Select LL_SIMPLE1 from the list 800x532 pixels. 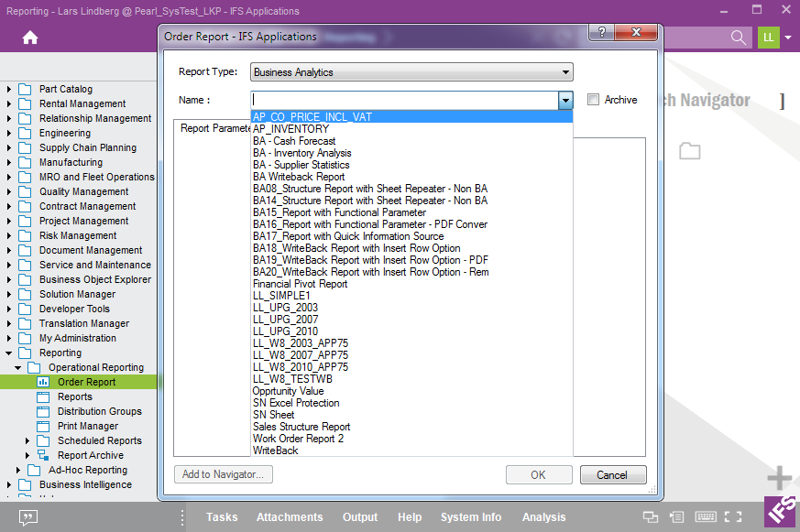click(411, 296)
